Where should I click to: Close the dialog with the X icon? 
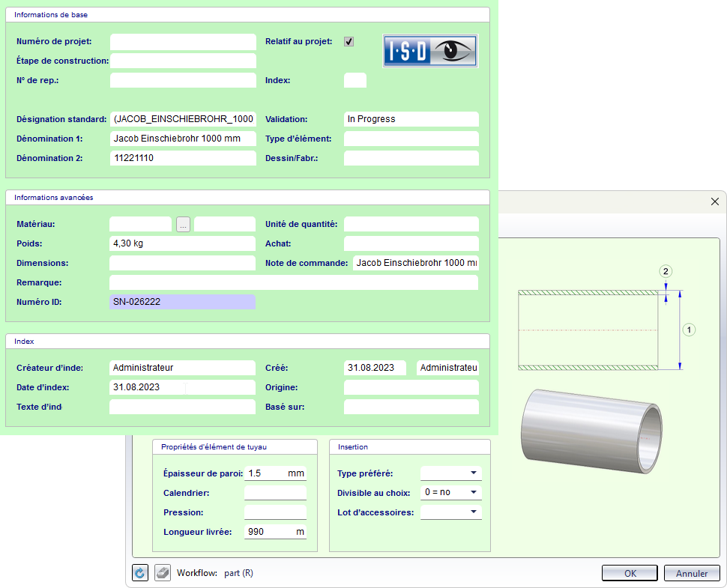click(715, 201)
